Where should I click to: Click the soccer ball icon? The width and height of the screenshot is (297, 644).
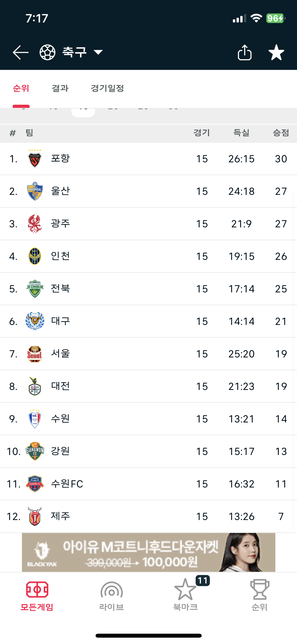48,52
